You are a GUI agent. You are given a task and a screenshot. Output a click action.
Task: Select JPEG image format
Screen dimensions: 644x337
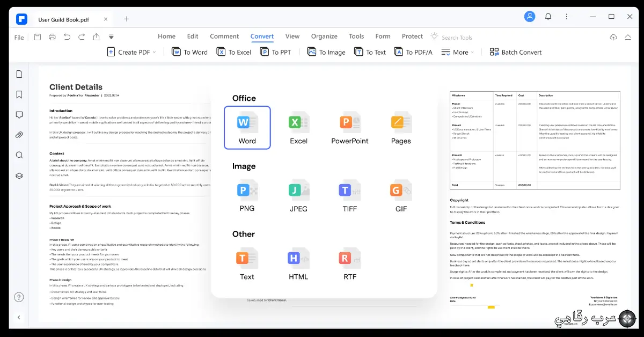(298, 196)
